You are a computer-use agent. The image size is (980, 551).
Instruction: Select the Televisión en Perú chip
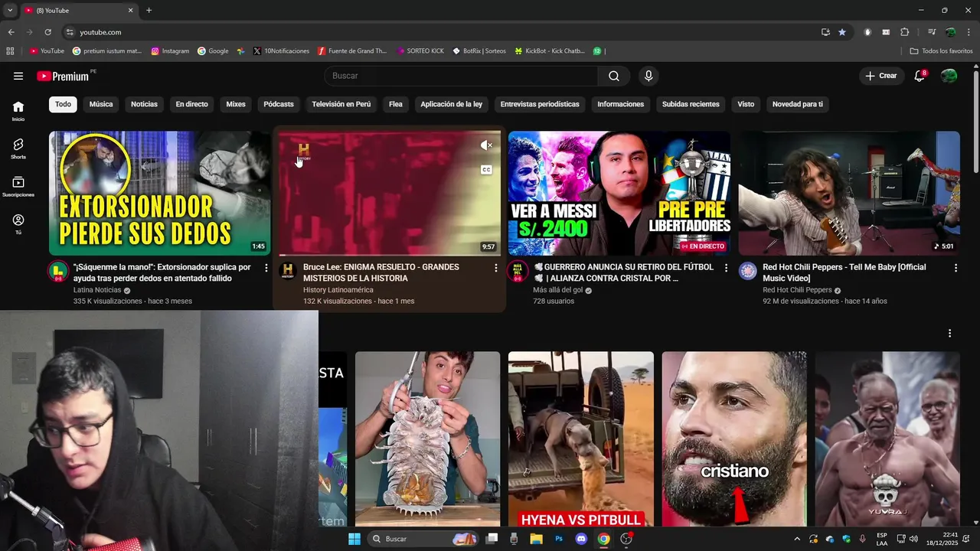(x=341, y=104)
